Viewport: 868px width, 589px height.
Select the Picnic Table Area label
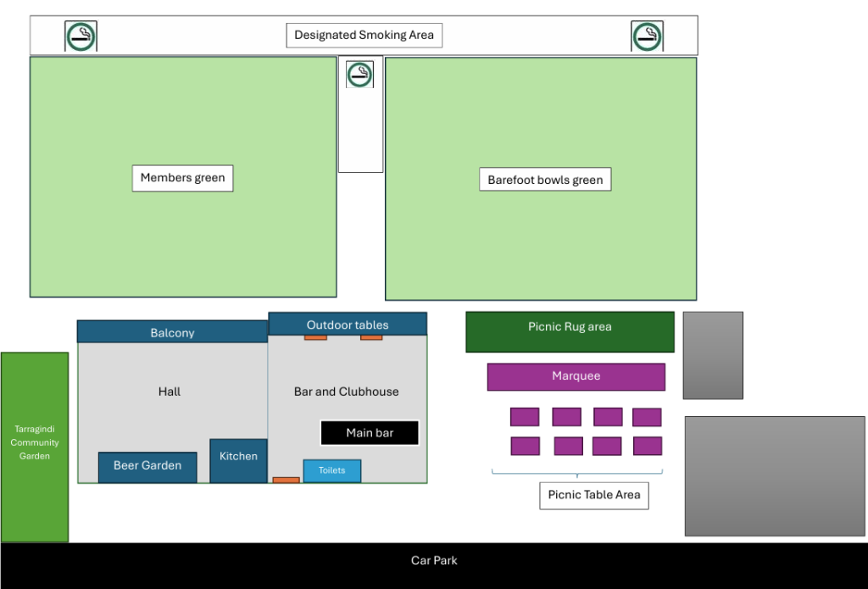[593, 495]
